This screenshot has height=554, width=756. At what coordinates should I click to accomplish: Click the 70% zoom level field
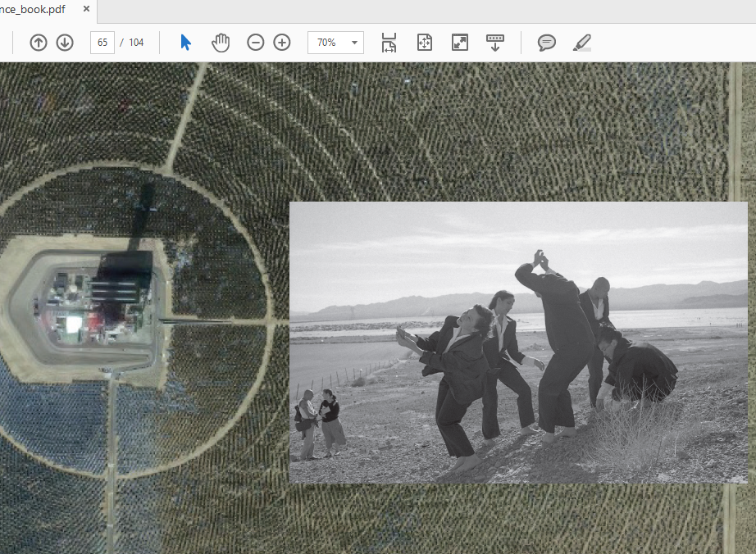(x=328, y=43)
